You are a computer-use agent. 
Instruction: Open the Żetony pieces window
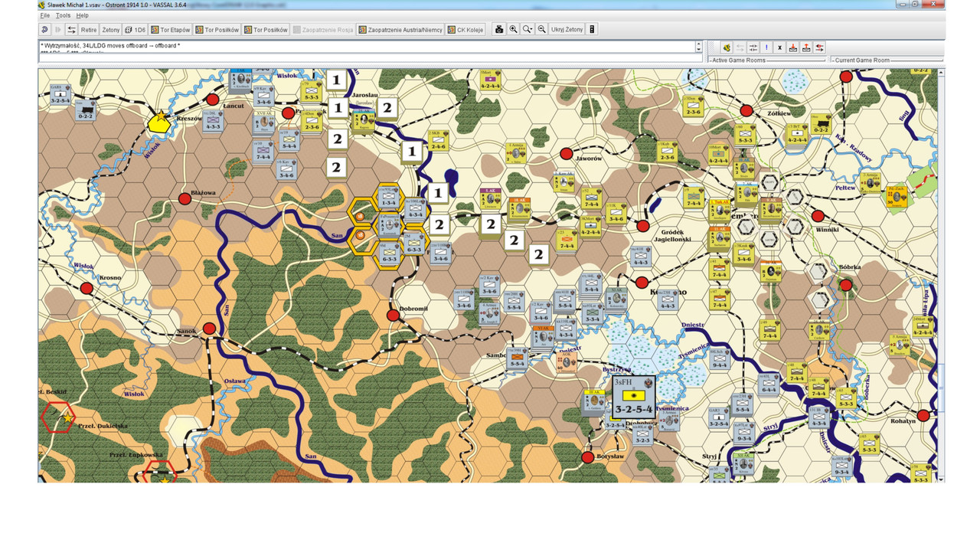111,30
